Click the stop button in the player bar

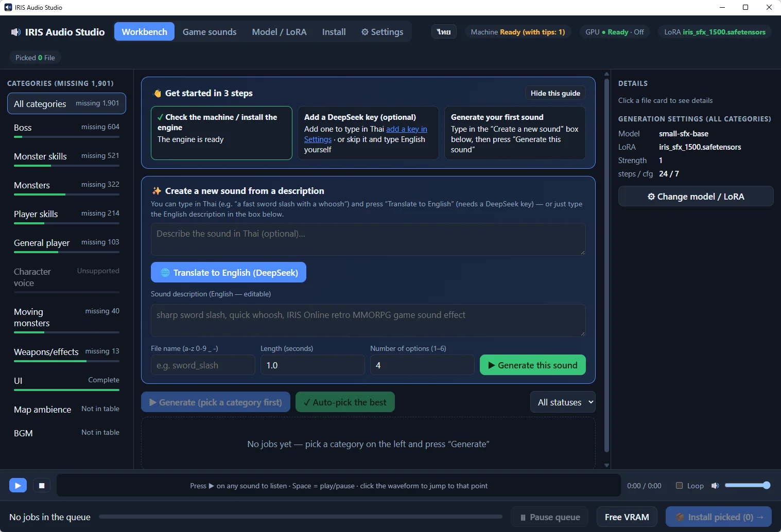point(42,485)
